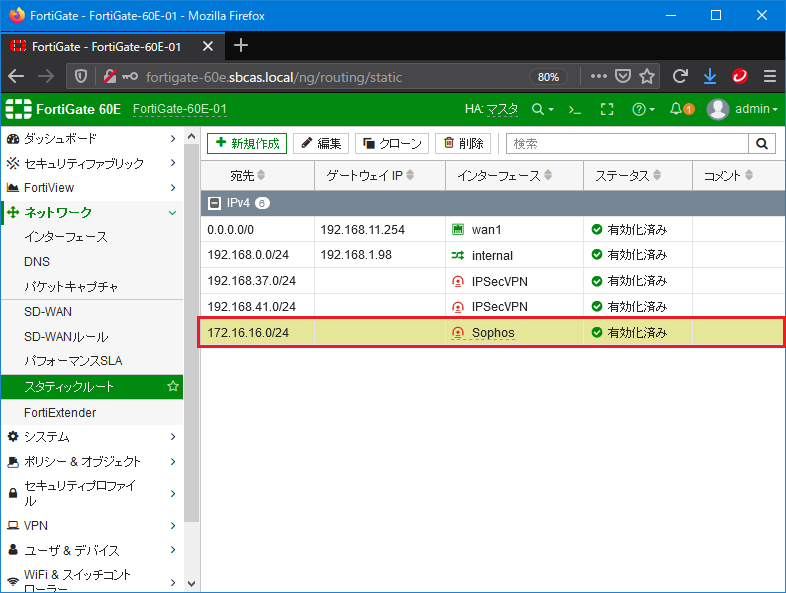This screenshot has width=786, height=593.
Task: Select the 0.0.0.0/0 route row
Action: coord(492,230)
